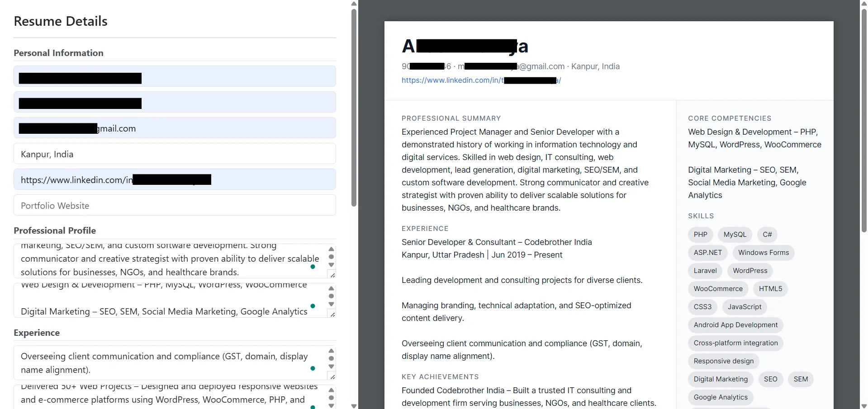Click the down arrow at the bottom of the right scrollbar
Screen dimensions: 868x409
point(863,406)
